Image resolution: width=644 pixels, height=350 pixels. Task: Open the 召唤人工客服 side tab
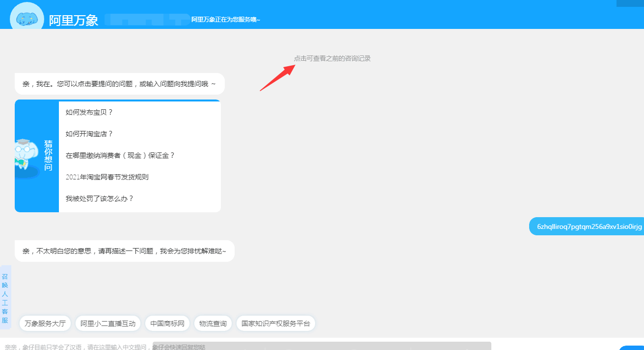(x=5, y=299)
